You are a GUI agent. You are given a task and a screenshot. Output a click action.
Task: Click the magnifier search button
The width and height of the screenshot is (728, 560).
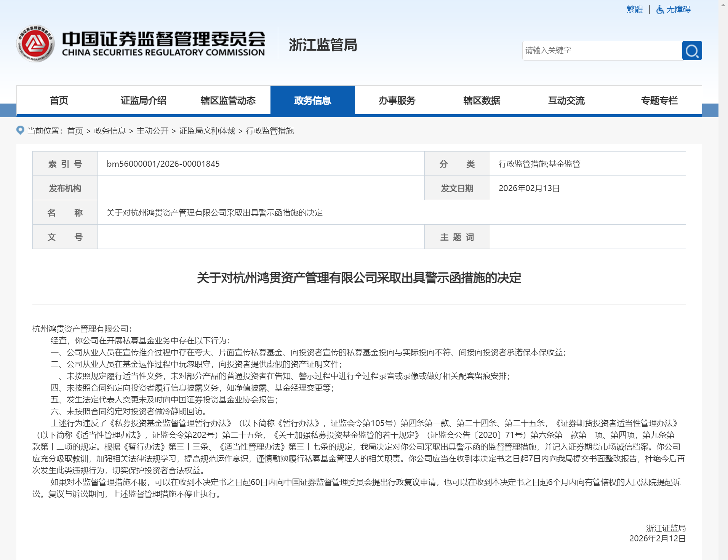pyautogui.click(x=691, y=51)
